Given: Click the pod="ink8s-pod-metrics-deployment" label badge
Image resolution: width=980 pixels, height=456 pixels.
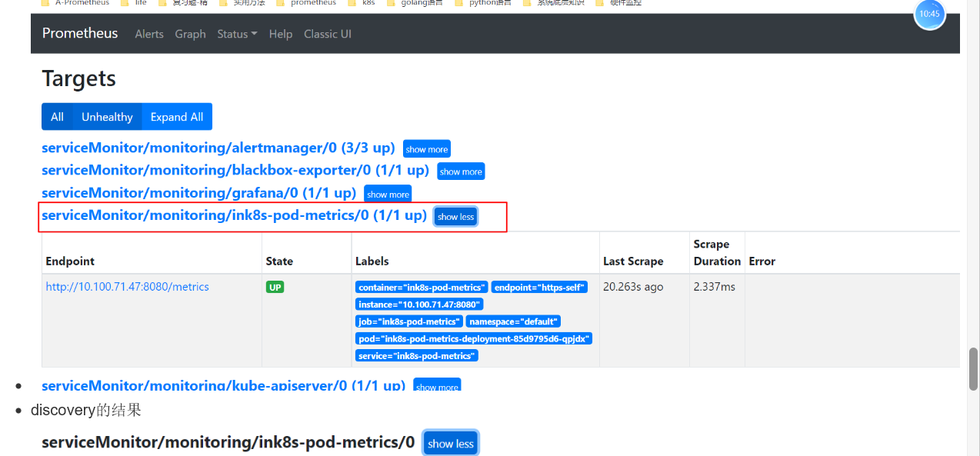Looking at the screenshot, I should coord(474,338).
